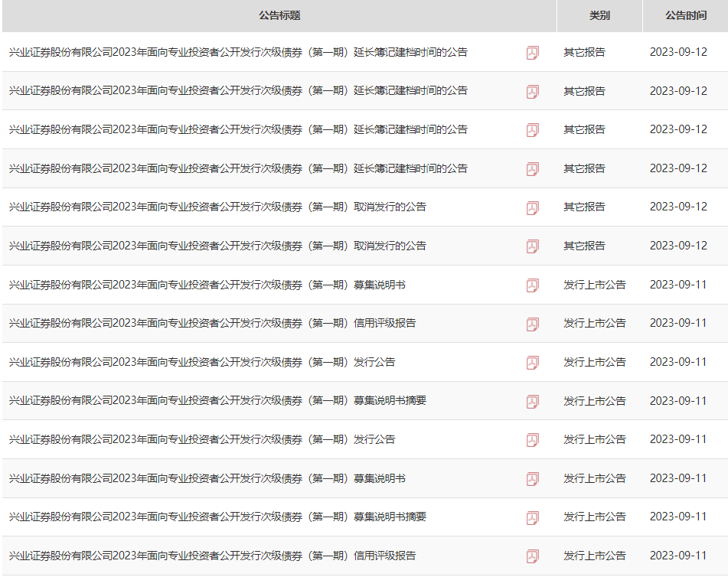Open the second plain 募集说明书 title link
The height and width of the screenshot is (577, 728).
point(207,478)
